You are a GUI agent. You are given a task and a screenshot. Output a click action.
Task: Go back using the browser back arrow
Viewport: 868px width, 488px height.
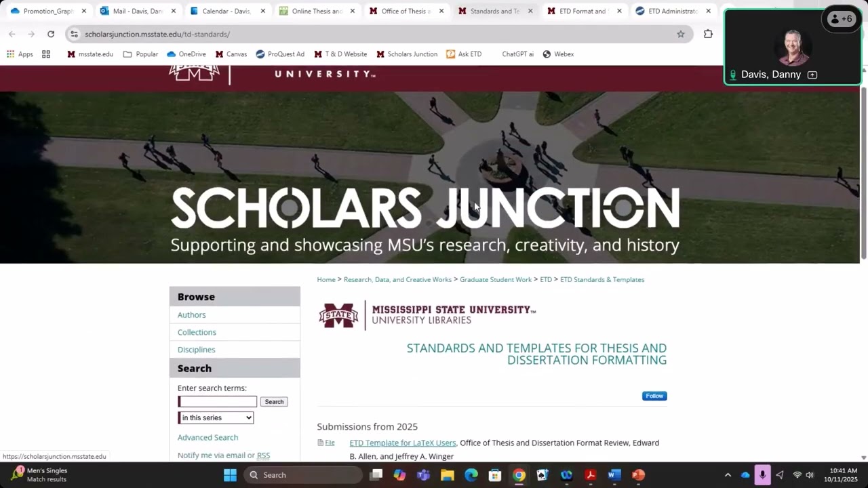[x=12, y=34]
